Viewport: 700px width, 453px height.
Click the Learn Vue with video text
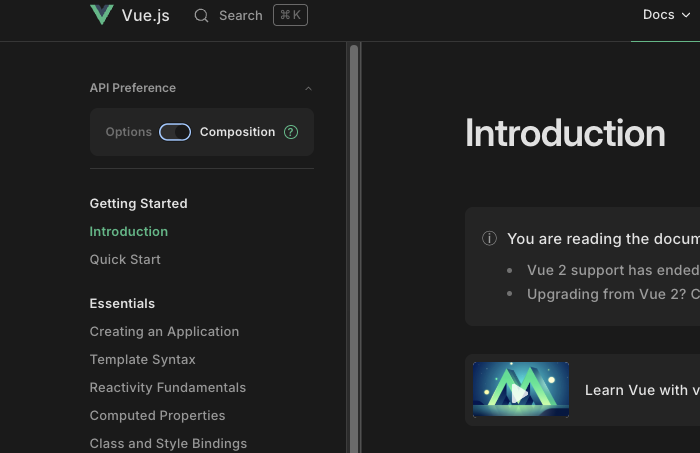642,390
